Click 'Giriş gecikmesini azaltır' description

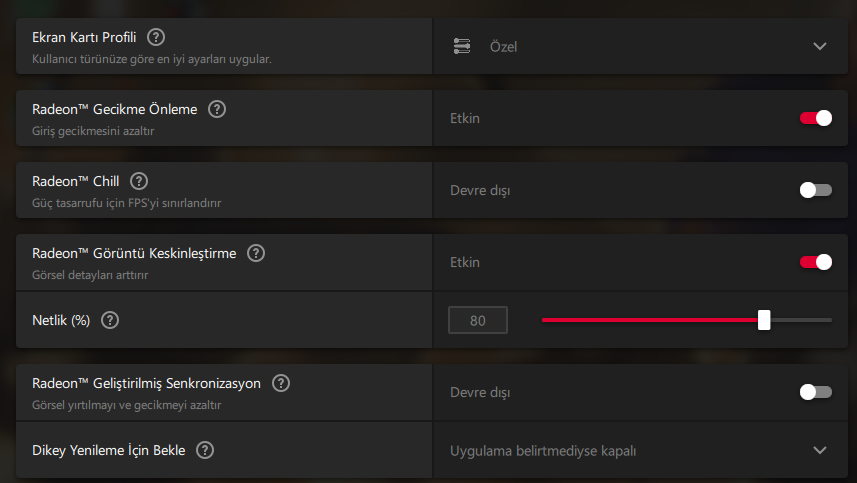click(x=93, y=131)
